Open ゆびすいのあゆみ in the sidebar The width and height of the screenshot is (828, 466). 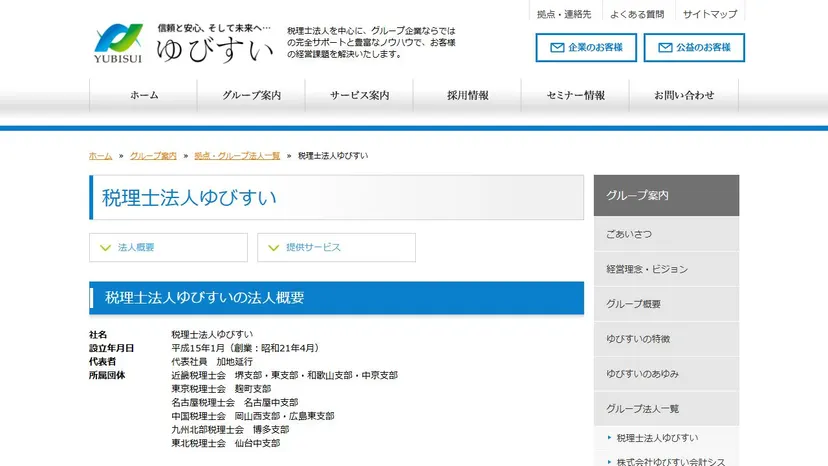click(x=666, y=374)
